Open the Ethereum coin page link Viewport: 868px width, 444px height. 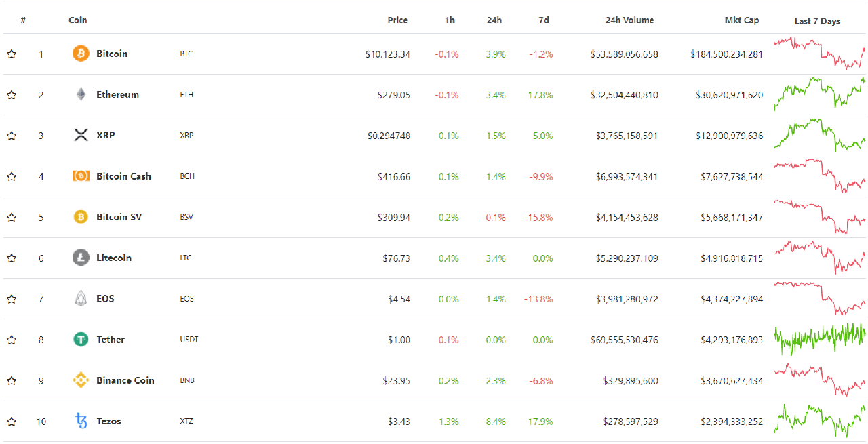coord(117,94)
